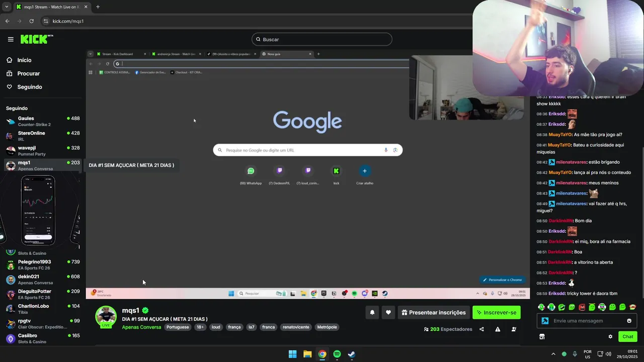Open Windows Start menu
The image size is (644, 362).
(x=292, y=354)
